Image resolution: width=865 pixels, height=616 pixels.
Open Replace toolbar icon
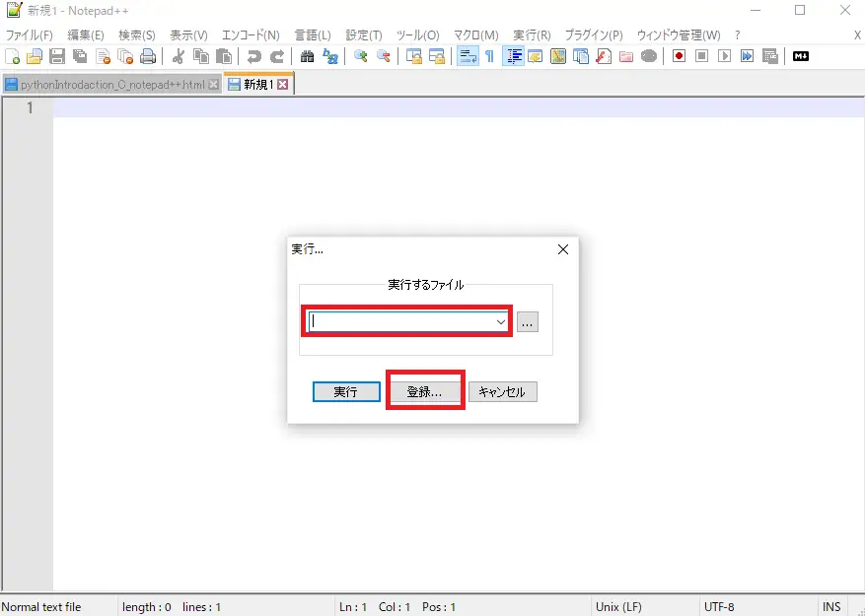[329, 56]
